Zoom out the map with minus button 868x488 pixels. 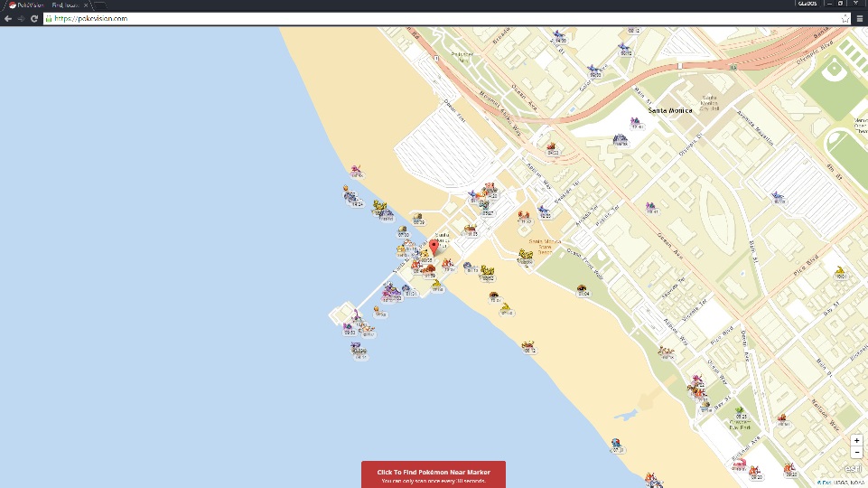(x=856, y=452)
